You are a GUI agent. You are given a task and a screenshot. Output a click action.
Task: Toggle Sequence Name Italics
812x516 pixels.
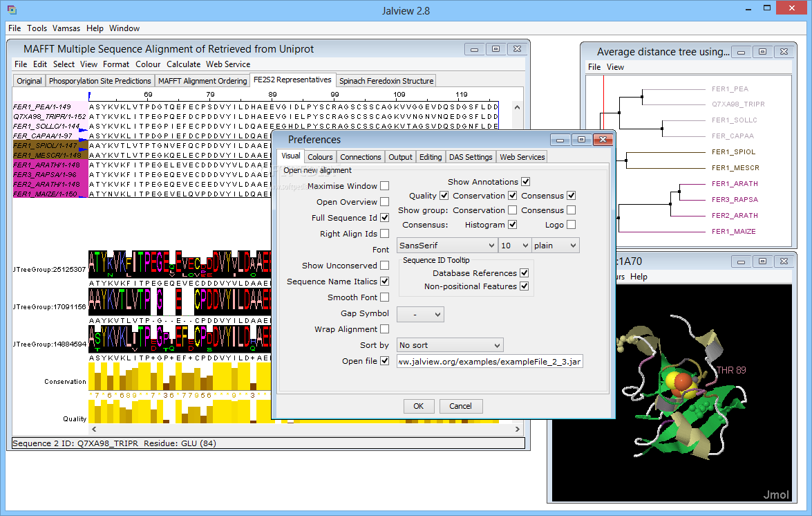coord(384,282)
